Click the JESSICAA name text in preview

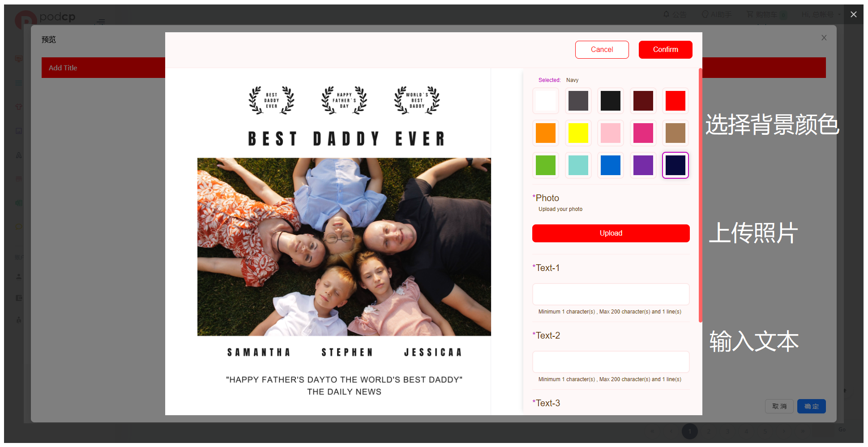click(x=432, y=352)
